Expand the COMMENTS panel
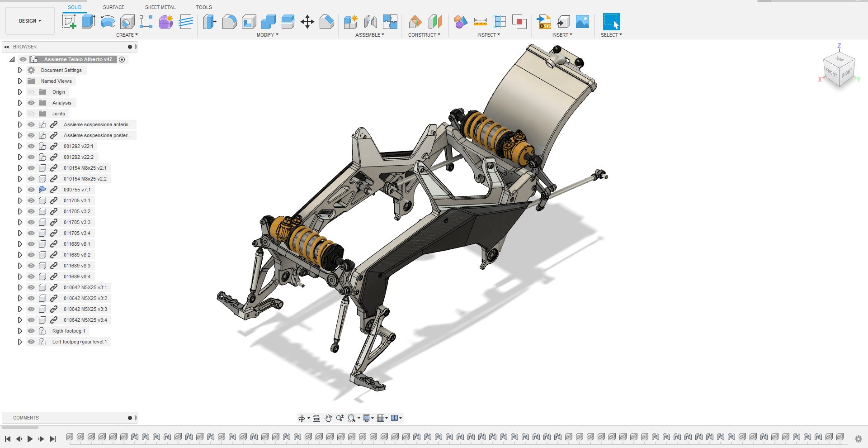This screenshot has height=448, width=868. pyautogui.click(x=130, y=418)
